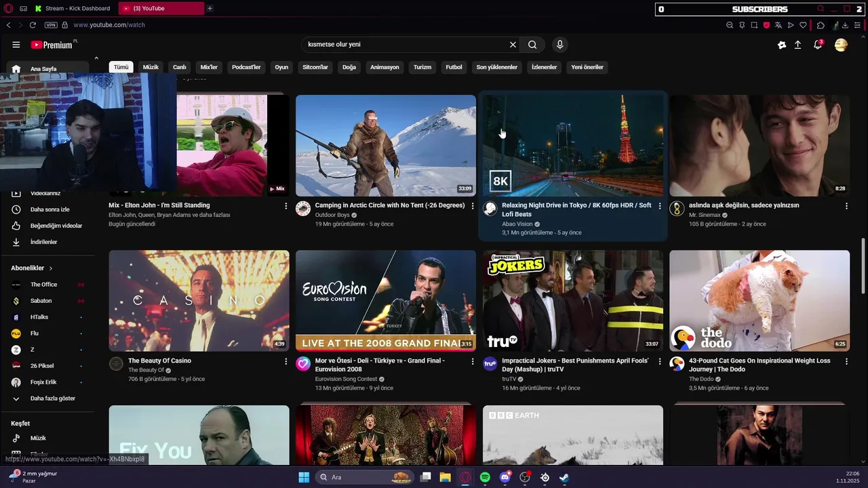Click the page vertical scrollbar thumb
Screen dimensions: 868x488
coord(863,266)
